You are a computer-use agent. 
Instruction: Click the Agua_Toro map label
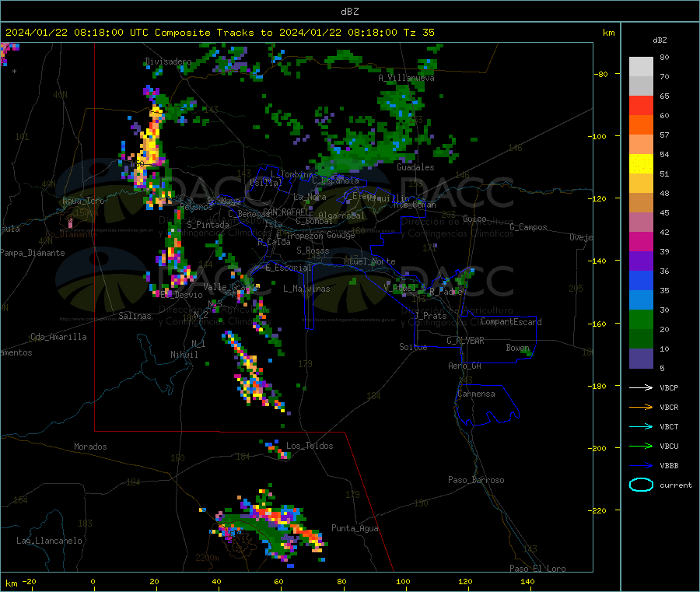[83, 201]
